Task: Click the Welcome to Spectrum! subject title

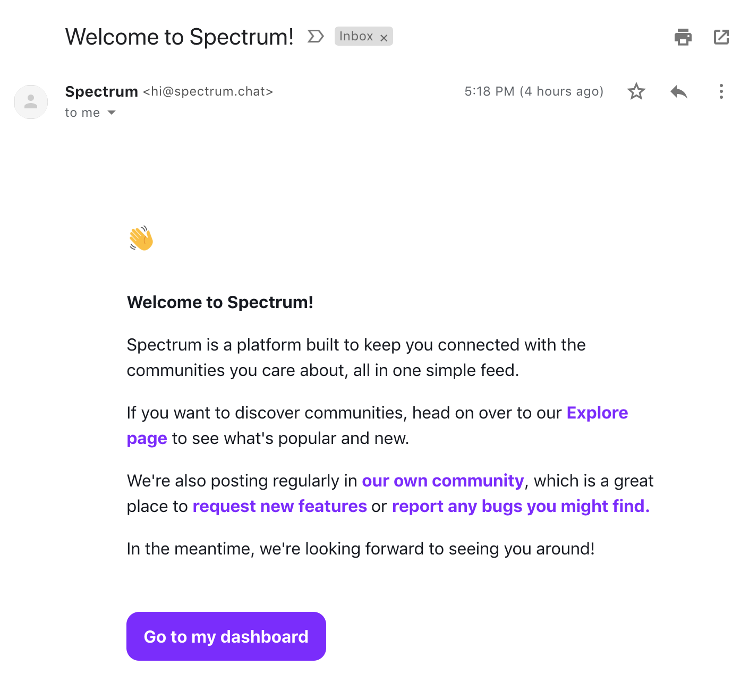Action: tap(180, 37)
